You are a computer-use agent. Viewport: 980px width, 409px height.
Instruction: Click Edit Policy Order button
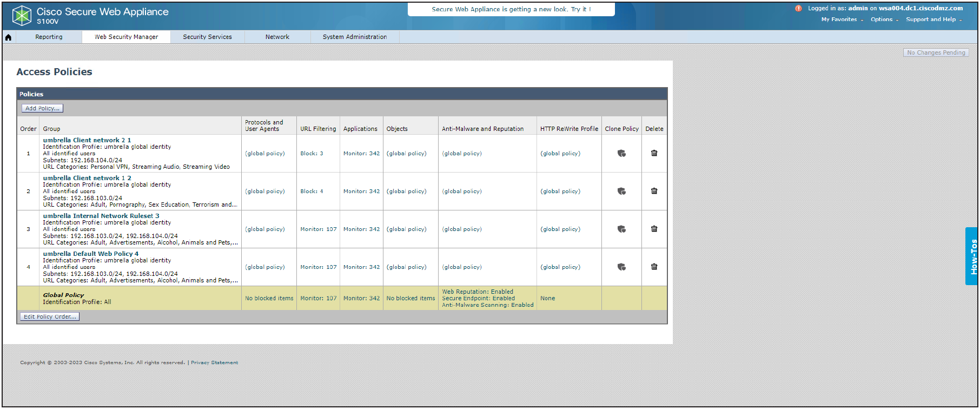[50, 316]
